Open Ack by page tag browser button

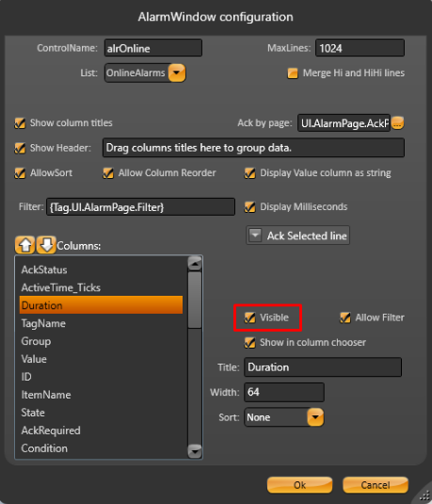tap(397, 122)
